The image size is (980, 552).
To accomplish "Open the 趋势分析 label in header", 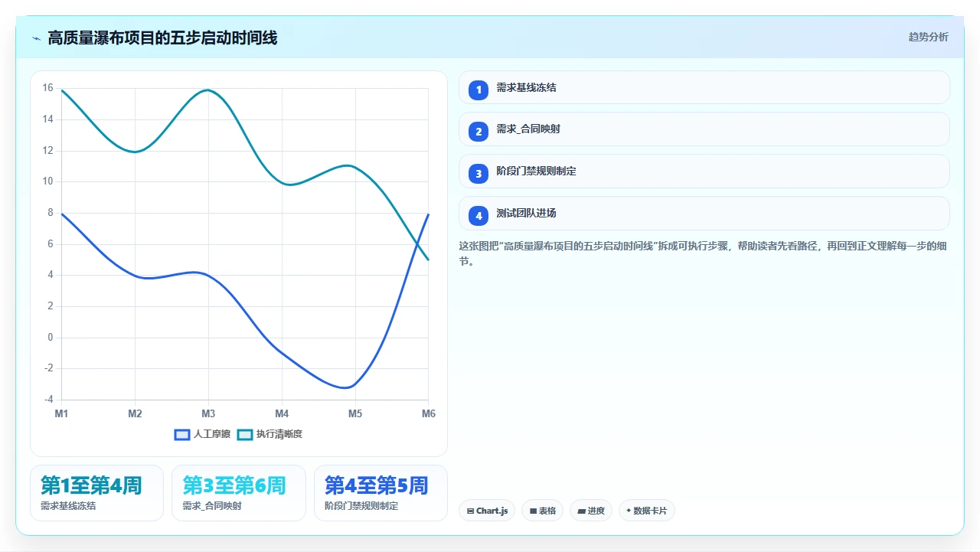I will tap(928, 37).
